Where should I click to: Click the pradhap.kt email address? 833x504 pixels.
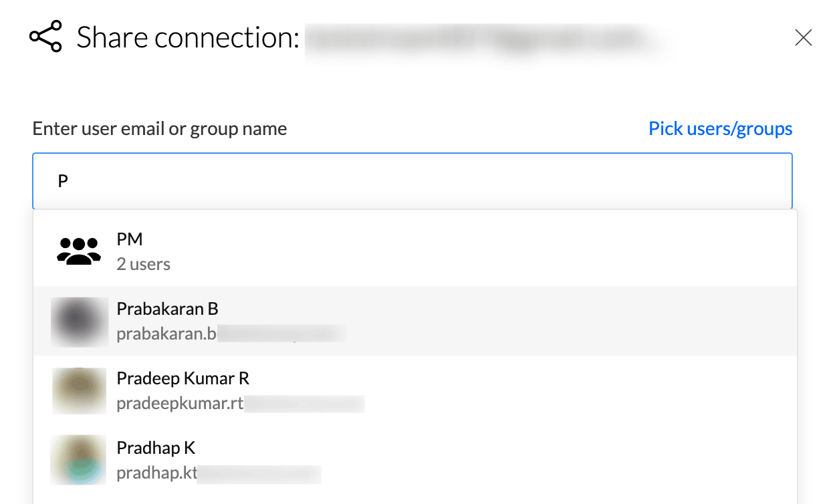(x=157, y=473)
